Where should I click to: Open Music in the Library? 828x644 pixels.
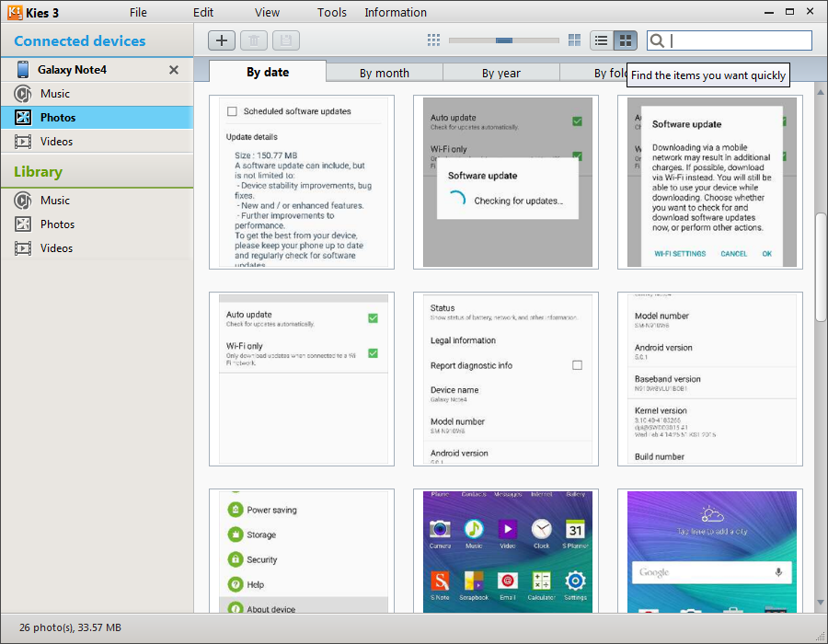pyautogui.click(x=97, y=200)
